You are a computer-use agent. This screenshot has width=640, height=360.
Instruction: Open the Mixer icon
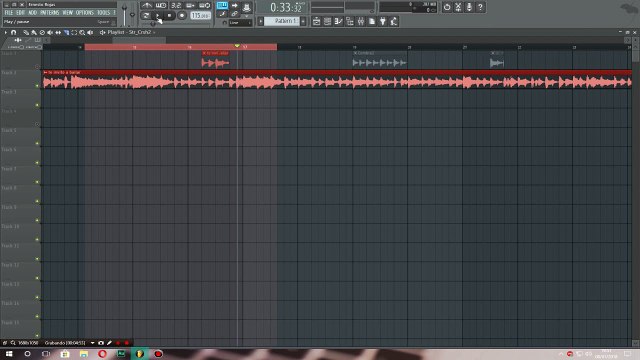(x=361, y=21)
